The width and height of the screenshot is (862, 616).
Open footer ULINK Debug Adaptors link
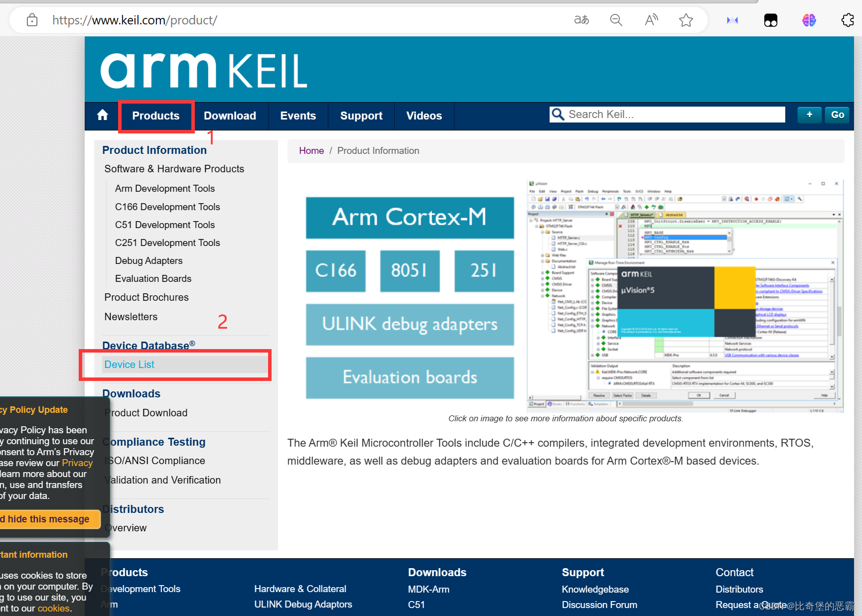[303, 604]
